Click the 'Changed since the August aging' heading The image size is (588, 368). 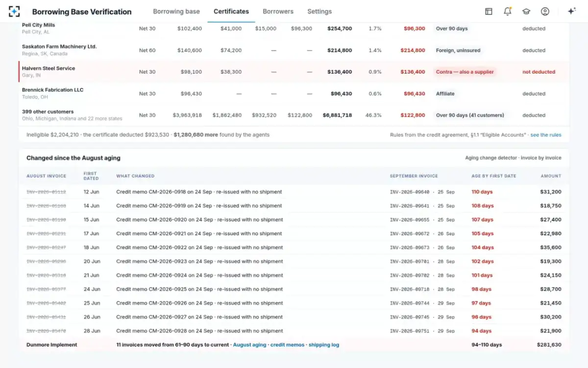[x=73, y=158]
